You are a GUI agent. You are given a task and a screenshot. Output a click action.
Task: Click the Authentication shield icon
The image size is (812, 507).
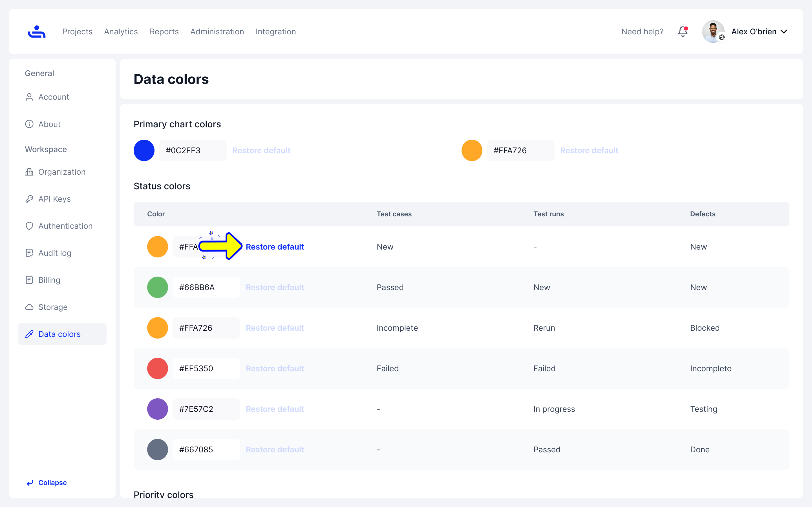29,226
